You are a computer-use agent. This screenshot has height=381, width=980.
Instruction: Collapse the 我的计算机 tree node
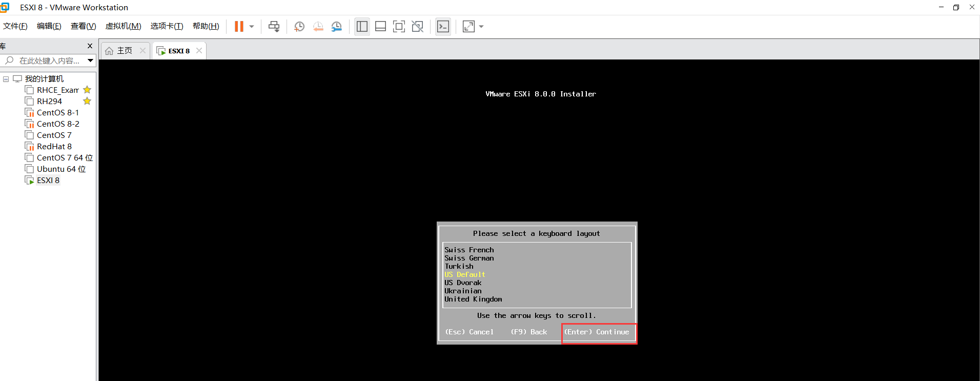point(6,79)
